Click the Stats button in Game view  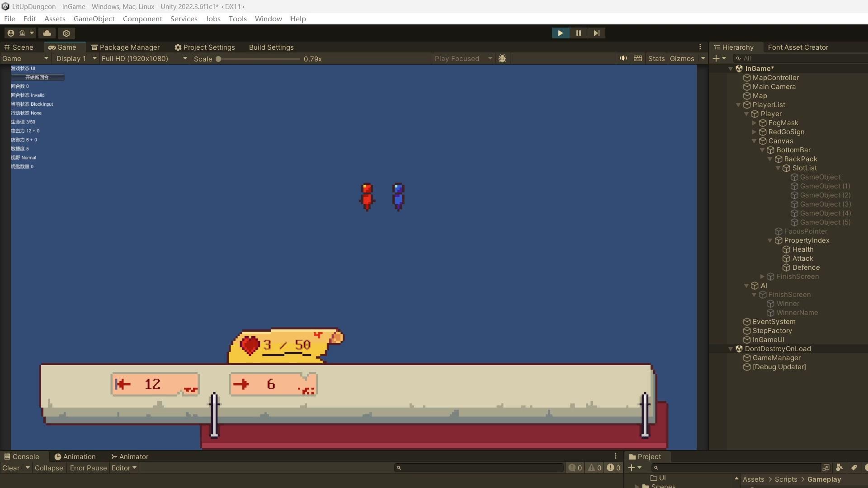(x=656, y=58)
